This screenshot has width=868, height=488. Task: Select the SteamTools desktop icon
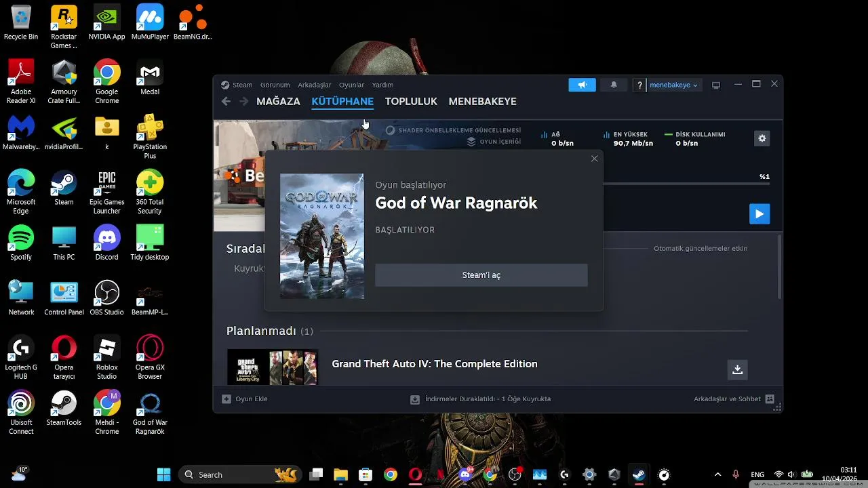pos(64,408)
